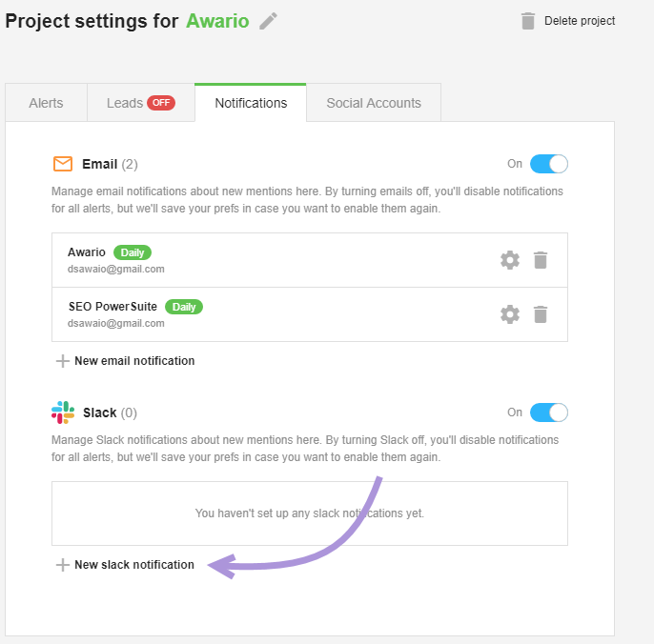Click the Daily badge next to SEO PowerSuite

(184, 307)
